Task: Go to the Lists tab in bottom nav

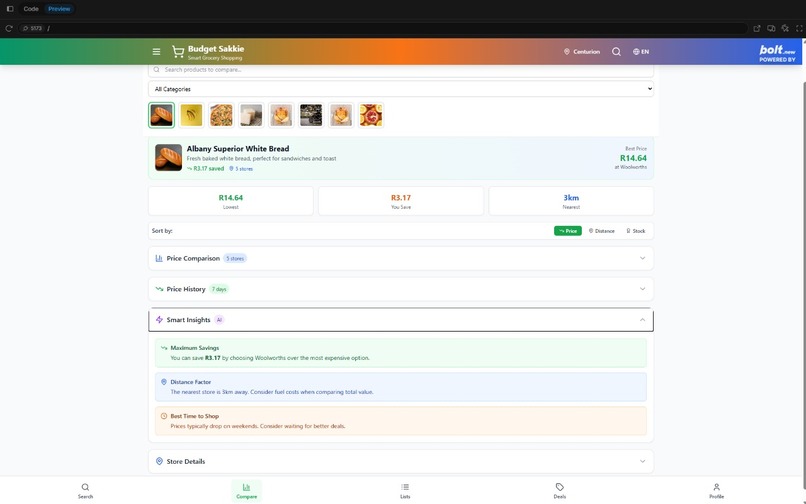Action: click(x=405, y=491)
